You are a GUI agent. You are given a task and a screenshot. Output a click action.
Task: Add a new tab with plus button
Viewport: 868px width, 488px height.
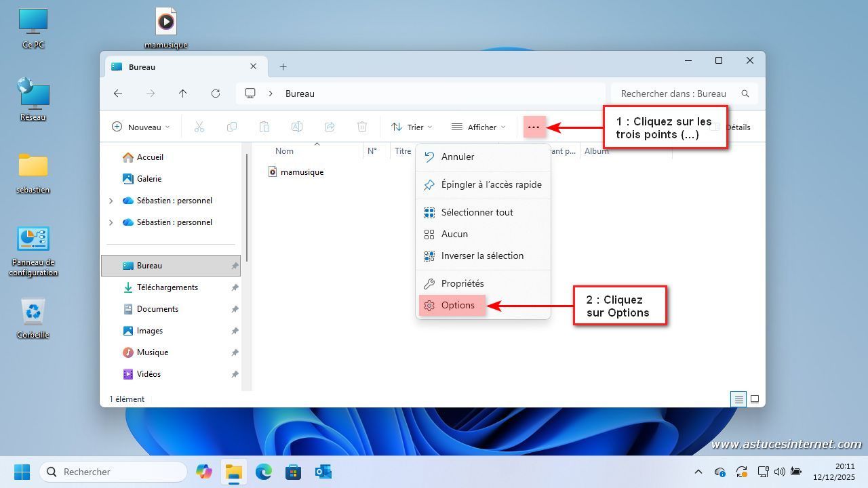tap(283, 66)
